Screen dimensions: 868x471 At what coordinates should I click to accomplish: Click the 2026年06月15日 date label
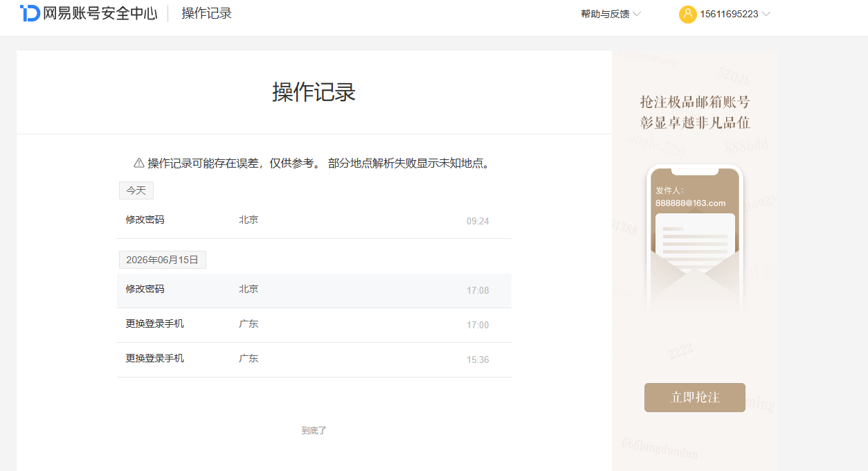[x=163, y=260]
